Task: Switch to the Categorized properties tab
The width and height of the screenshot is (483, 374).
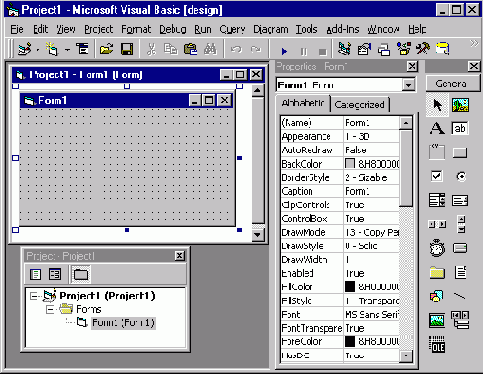Action: pos(359,105)
